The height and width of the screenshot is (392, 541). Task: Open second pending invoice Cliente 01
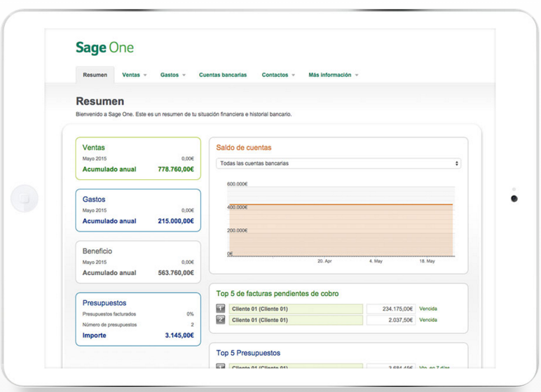point(296,320)
